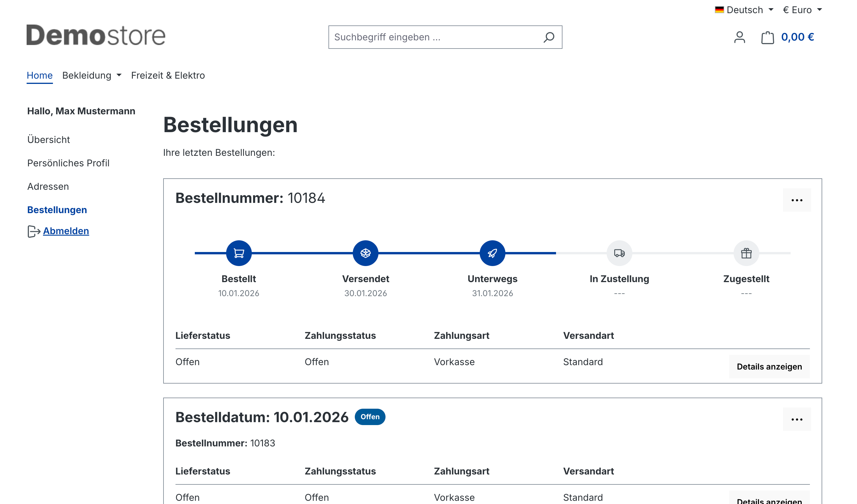Open Übersicht in account sidebar
The height and width of the screenshot is (504, 857).
[x=49, y=140]
